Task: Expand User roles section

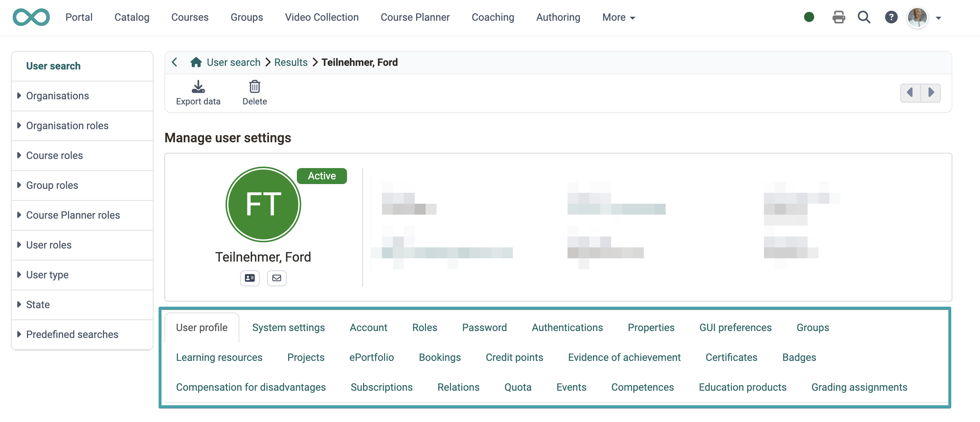Action: coord(82,245)
